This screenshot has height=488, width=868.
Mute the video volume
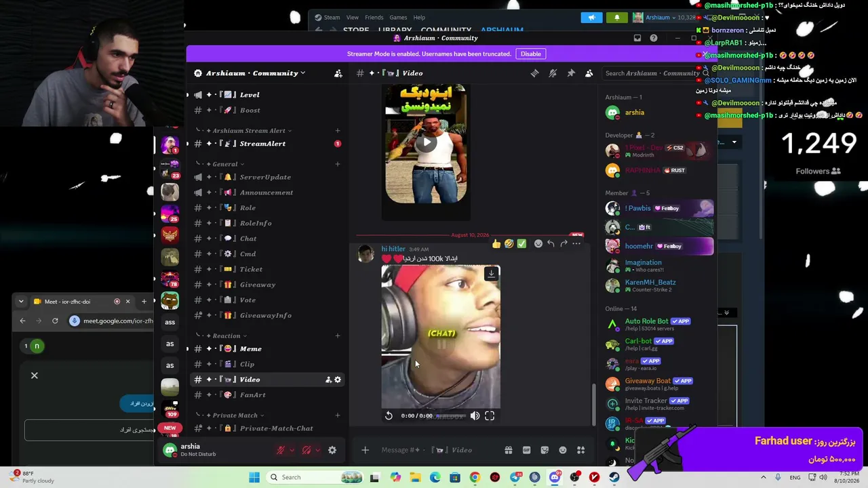pos(475,415)
